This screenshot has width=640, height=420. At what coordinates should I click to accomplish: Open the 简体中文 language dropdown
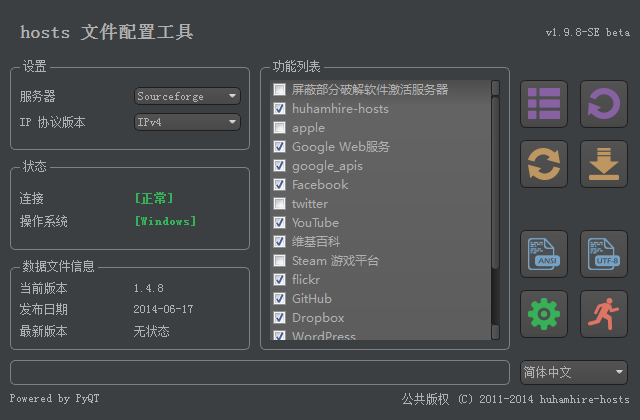(x=573, y=372)
